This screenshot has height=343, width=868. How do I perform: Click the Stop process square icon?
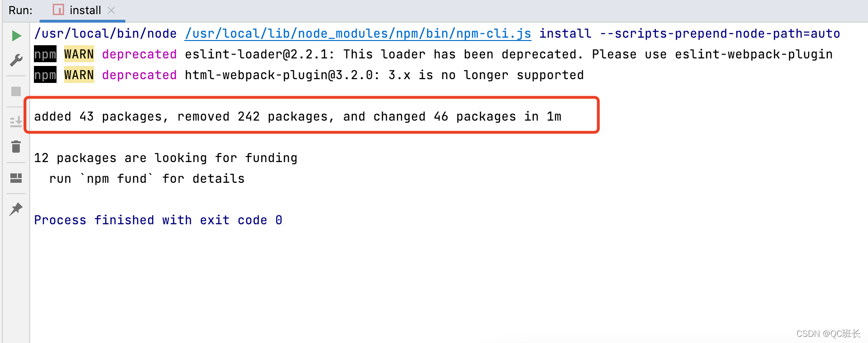16,91
